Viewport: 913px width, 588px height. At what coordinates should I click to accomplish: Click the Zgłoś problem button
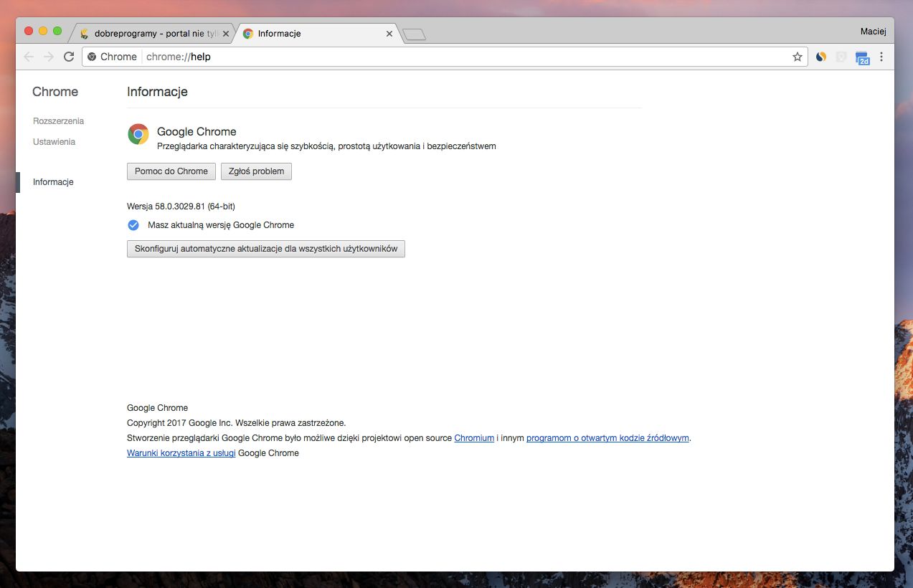point(257,171)
